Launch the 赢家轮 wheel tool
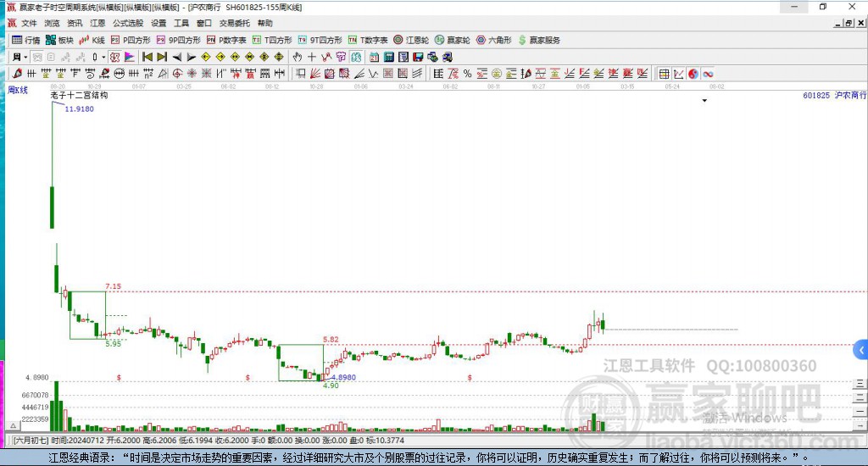 [x=453, y=40]
